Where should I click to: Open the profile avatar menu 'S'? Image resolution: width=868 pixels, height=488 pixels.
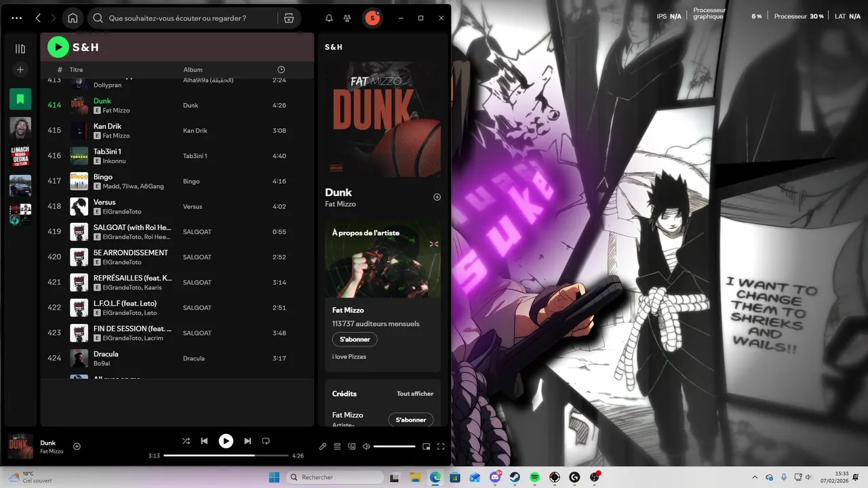tap(372, 18)
